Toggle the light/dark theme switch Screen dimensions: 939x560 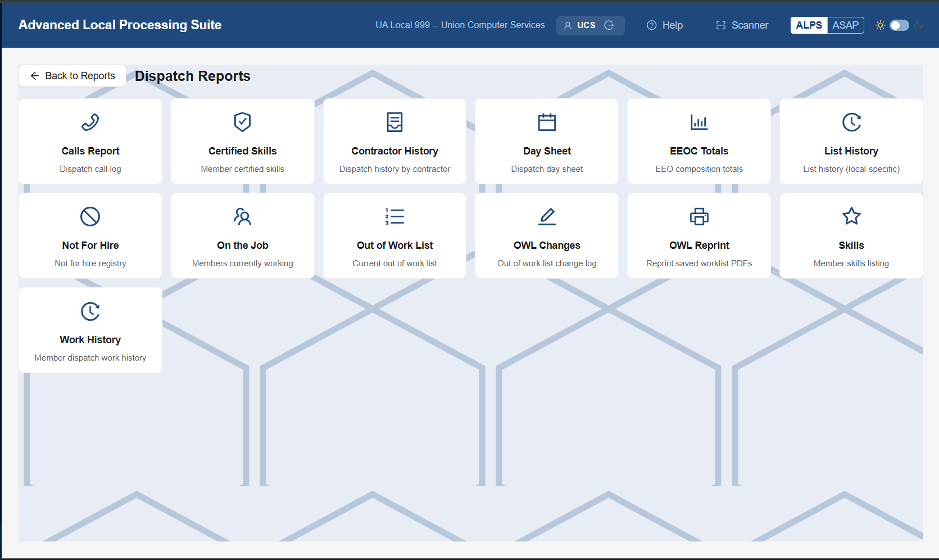click(x=899, y=25)
